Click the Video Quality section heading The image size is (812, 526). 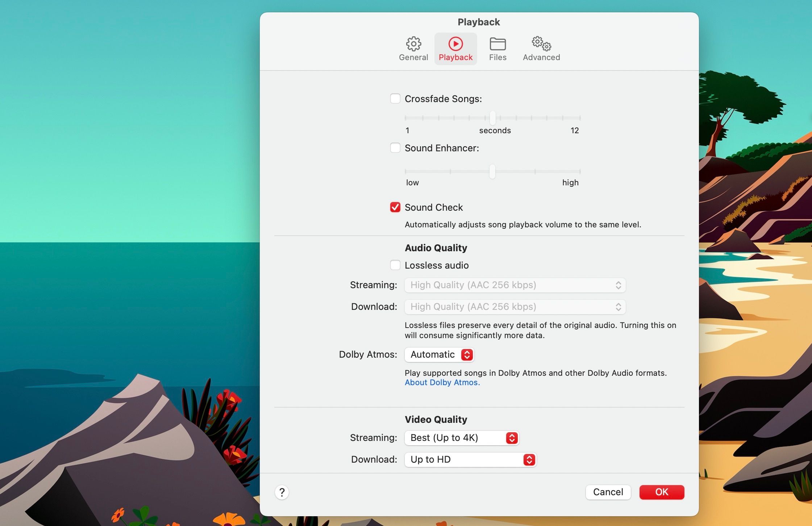(x=436, y=420)
